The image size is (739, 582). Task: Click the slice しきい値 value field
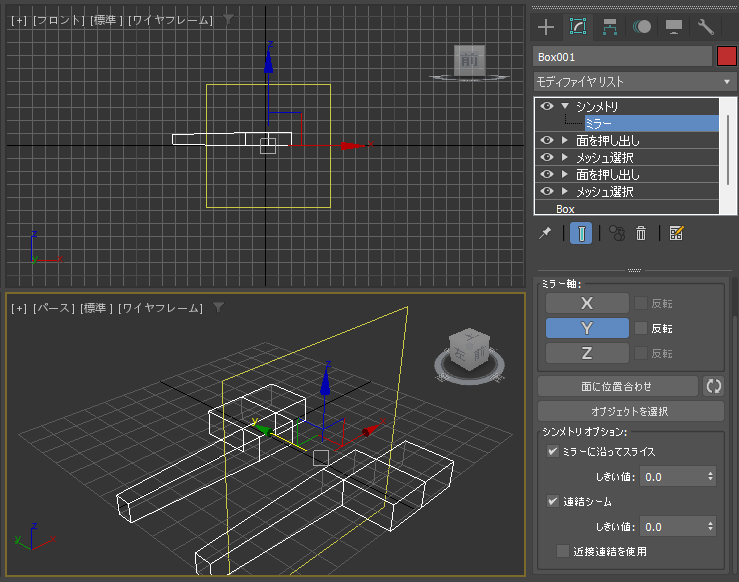[x=672, y=477]
